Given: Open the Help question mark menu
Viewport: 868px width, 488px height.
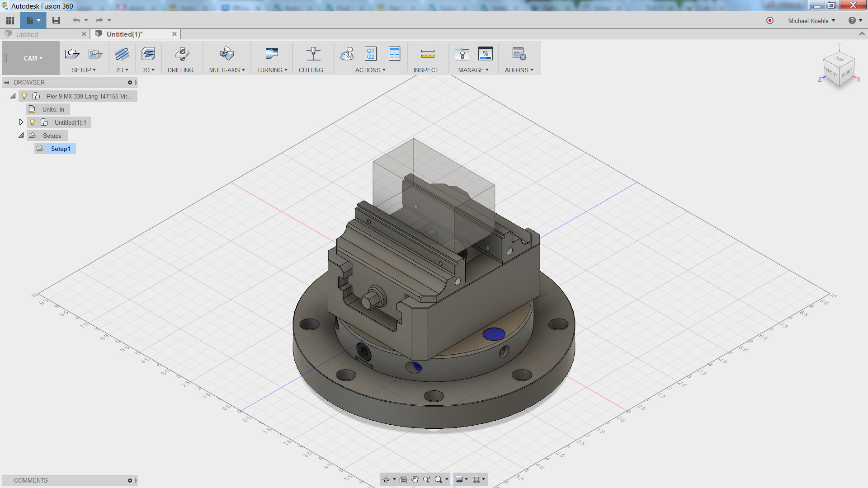Looking at the screenshot, I should coord(855,20).
